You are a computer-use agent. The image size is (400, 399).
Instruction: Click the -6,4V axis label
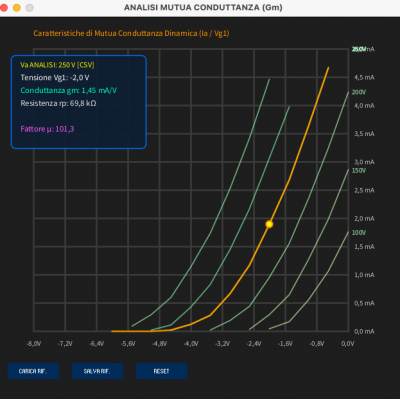point(97,344)
